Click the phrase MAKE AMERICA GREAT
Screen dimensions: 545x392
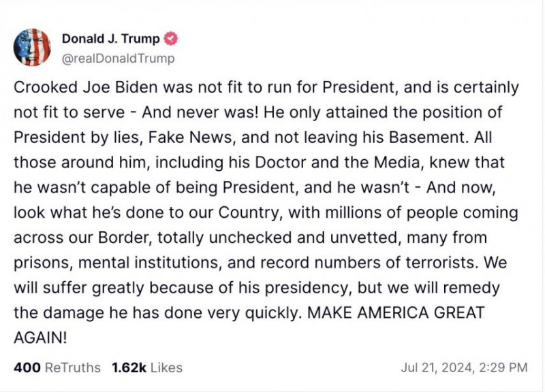click(396, 312)
